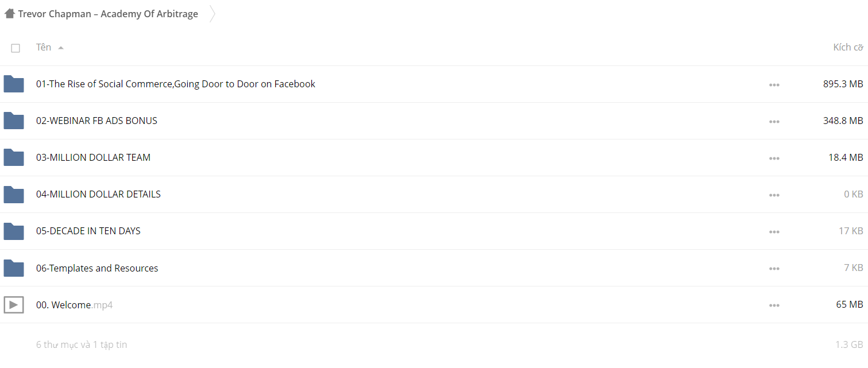Open folder icon of 06-Templates and Resources
This screenshot has width=868, height=368.
(14, 268)
